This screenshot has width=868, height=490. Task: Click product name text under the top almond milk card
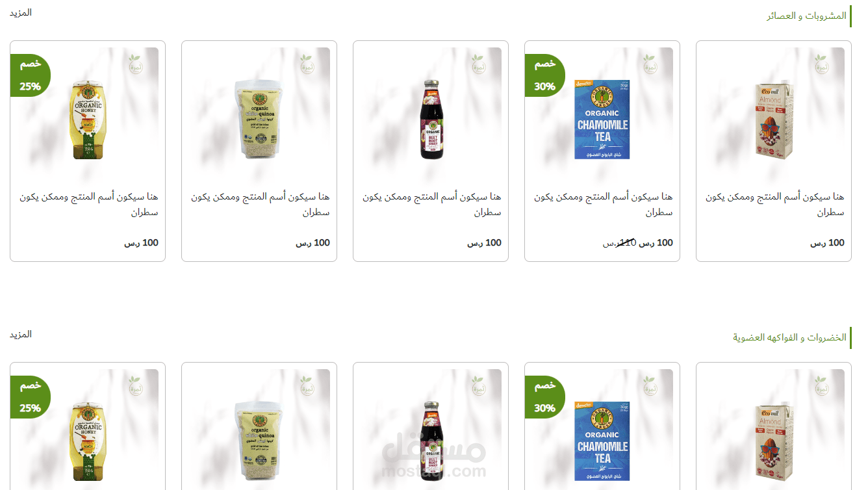point(775,204)
